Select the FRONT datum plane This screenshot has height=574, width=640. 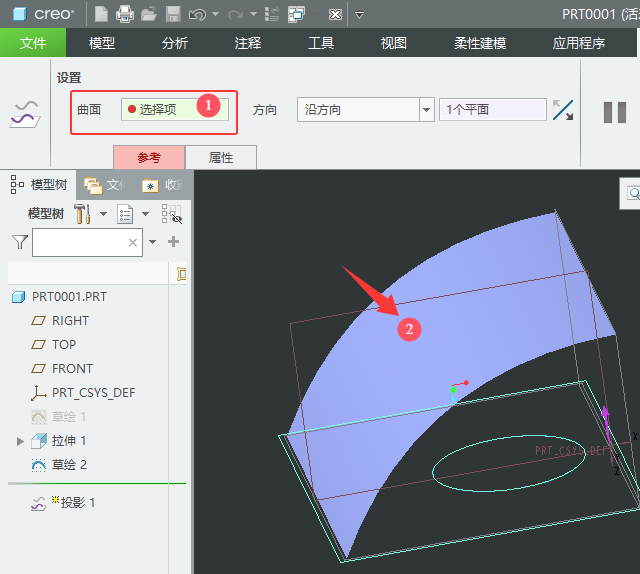click(62, 369)
